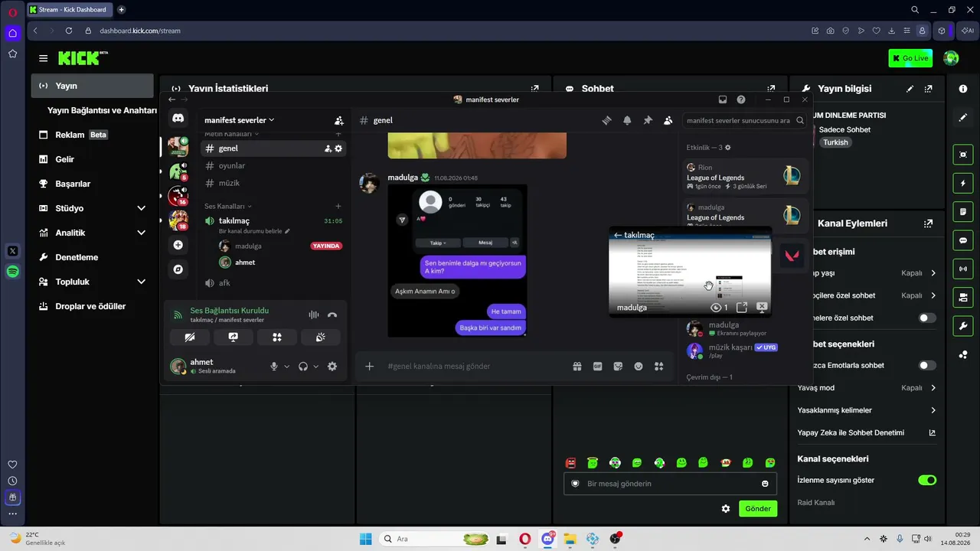The height and width of the screenshot is (551, 980).
Task: Open sticker picker in Discord message bar
Action: (618, 367)
